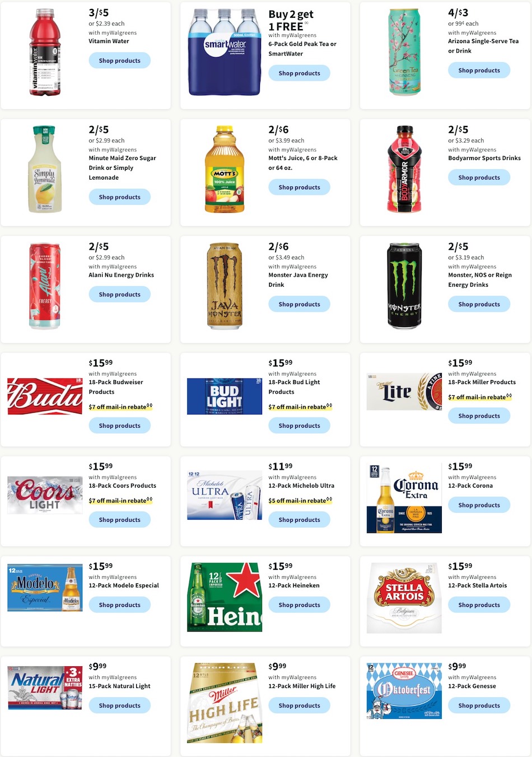Screen dimensions: 532x757
Task: Click Shop products for Simply Lemonade
Action: (119, 197)
